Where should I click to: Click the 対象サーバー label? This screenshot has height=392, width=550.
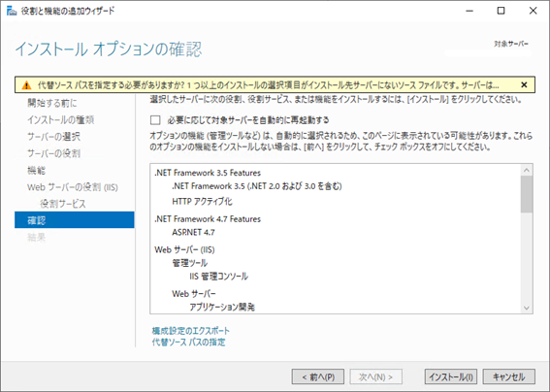click(511, 44)
